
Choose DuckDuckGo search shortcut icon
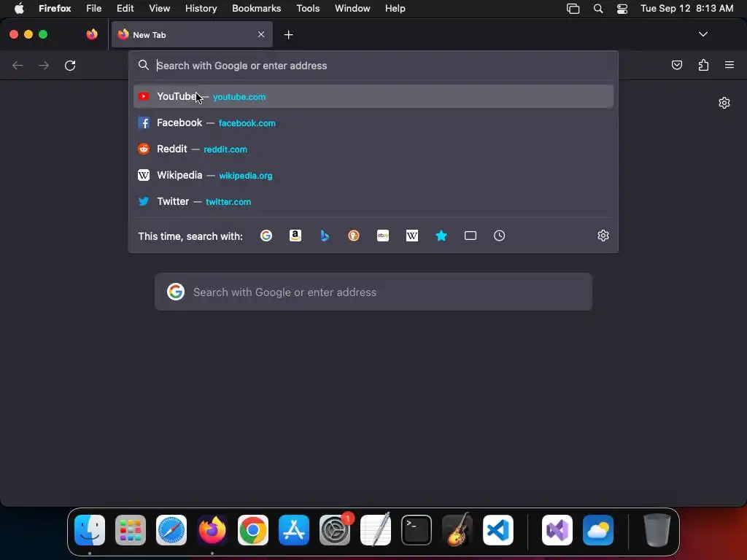pyautogui.click(x=354, y=236)
